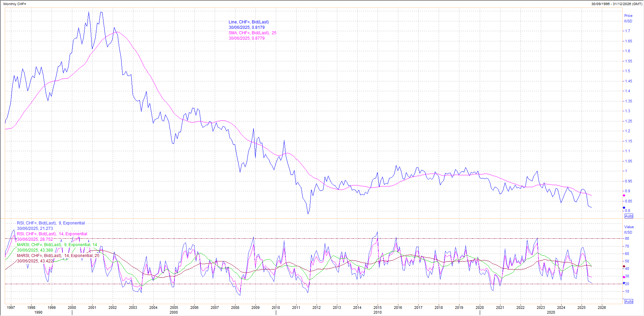Image resolution: width=644 pixels, height=316 pixels.
Task: Click the dark red MARSI diamond marker on the value axis
Action: [624, 266]
